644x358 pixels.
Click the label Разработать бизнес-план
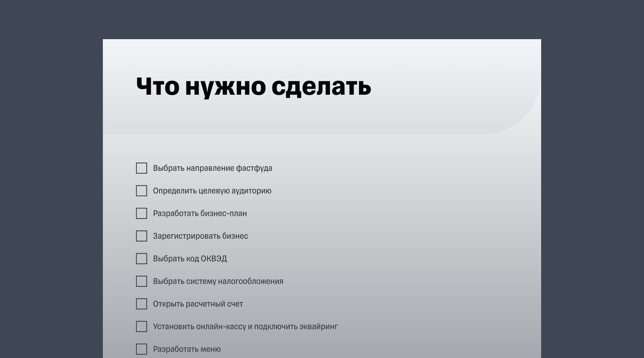tap(201, 213)
